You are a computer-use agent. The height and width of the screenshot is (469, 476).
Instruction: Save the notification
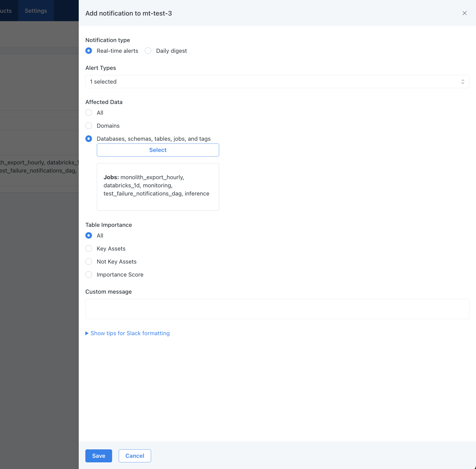point(99,456)
